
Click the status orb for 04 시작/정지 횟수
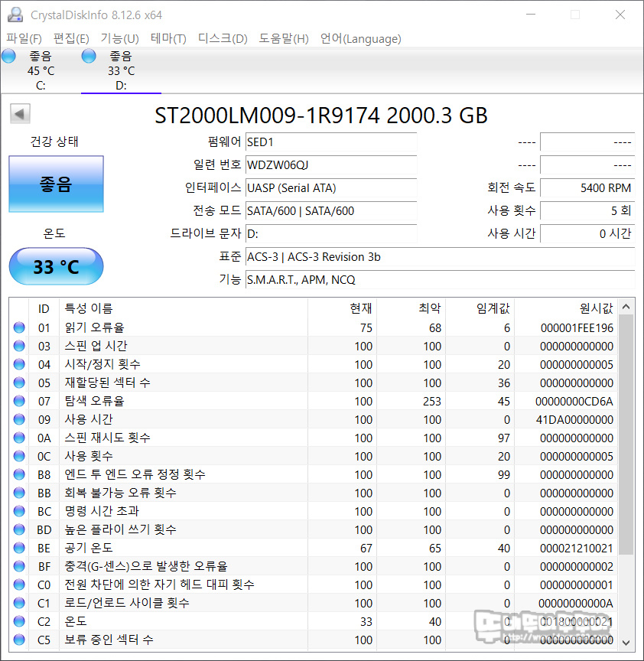(x=19, y=364)
